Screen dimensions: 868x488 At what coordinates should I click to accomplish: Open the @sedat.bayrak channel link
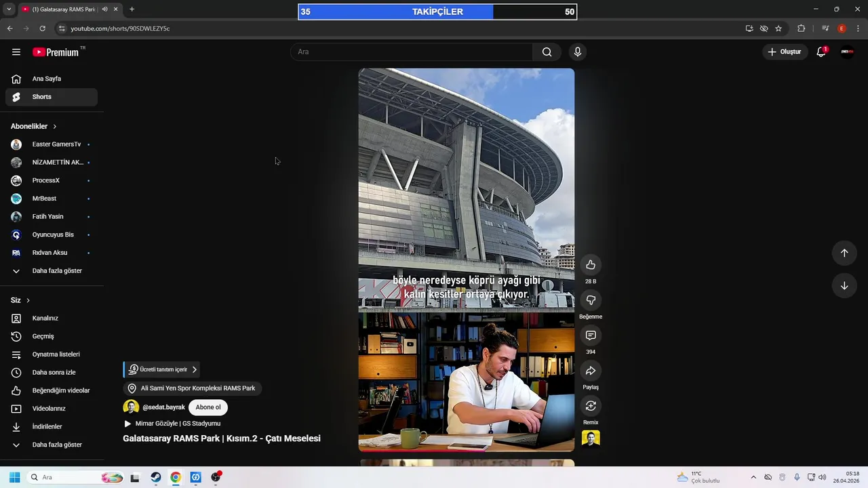pyautogui.click(x=163, y=407)
